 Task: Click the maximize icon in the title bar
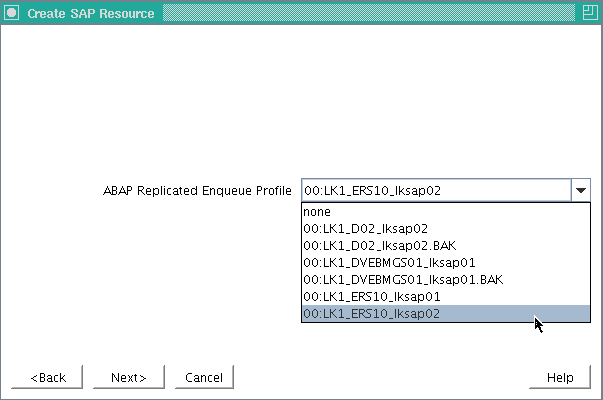pos(590,13)
